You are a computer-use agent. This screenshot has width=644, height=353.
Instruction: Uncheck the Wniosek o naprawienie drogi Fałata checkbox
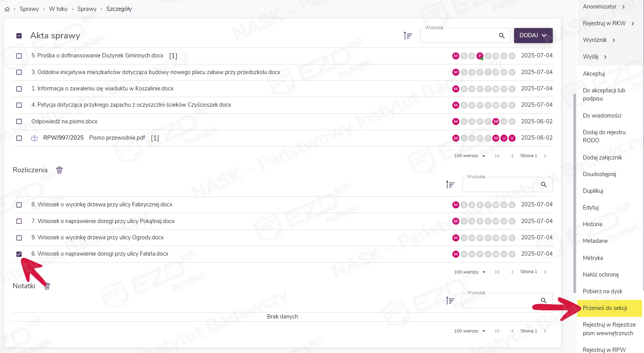[x=19, y=254]
